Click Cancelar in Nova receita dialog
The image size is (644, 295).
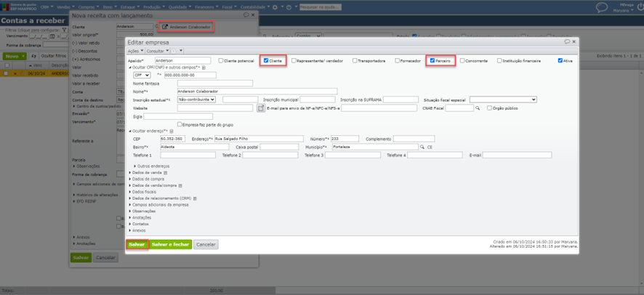pyautogui.click(x=106, y=258)
